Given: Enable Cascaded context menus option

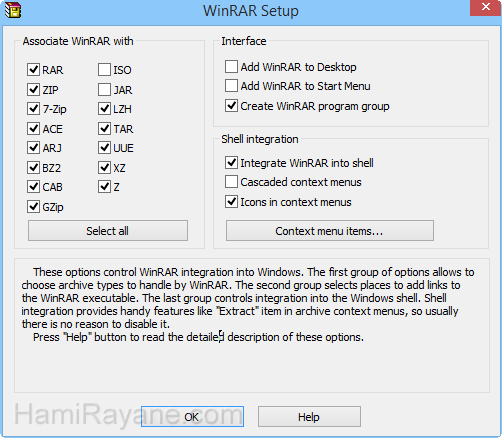Looking at the screenshot, I should coord(231,182).
